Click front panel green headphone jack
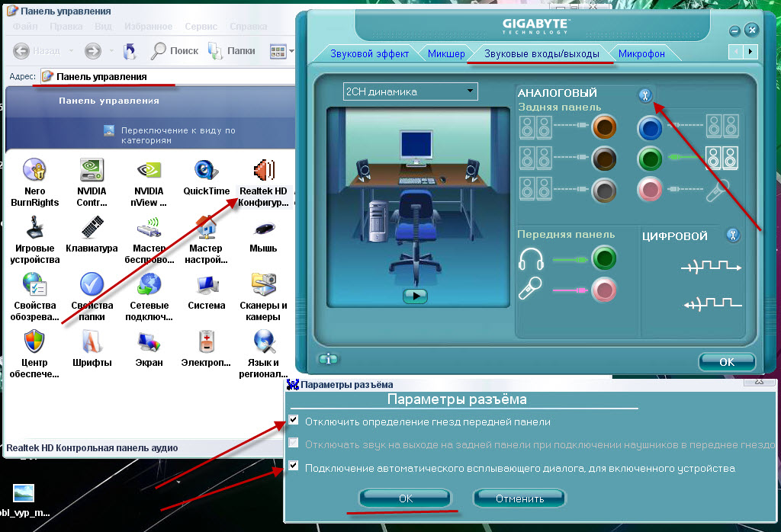 point(604,258)
